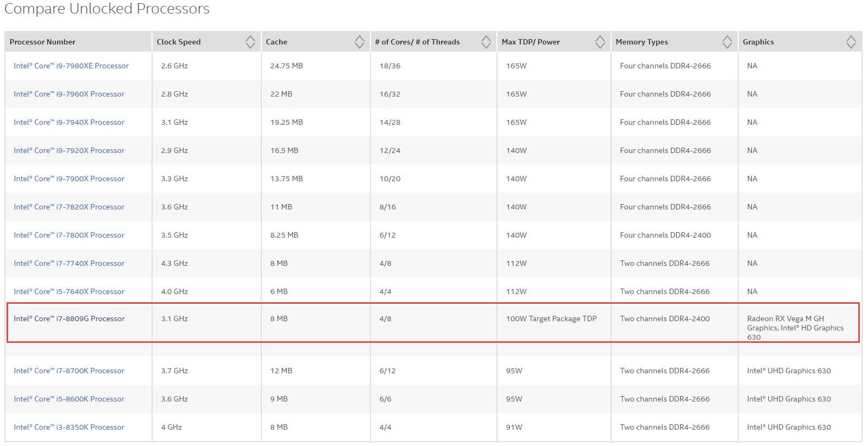Viewport: 868px width, 446px height.
Task: Click the Processor Number column header
Action: 78,42
